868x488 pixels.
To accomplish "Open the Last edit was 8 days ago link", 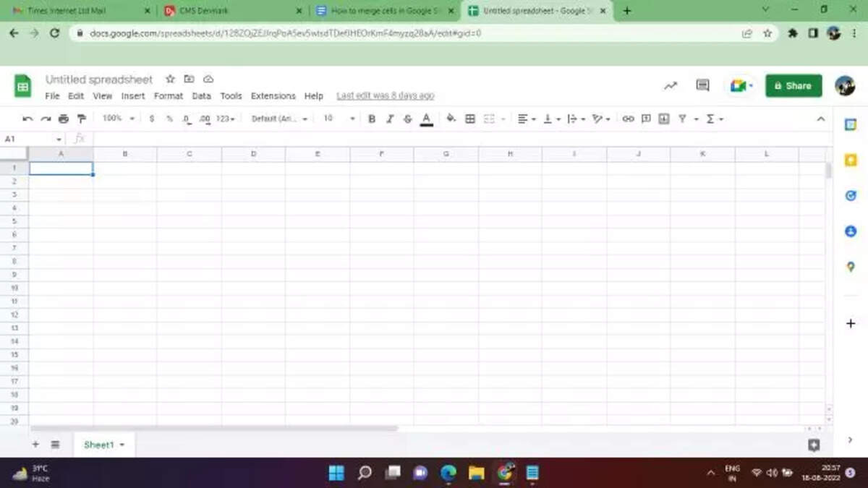I will tap(386, 96).
